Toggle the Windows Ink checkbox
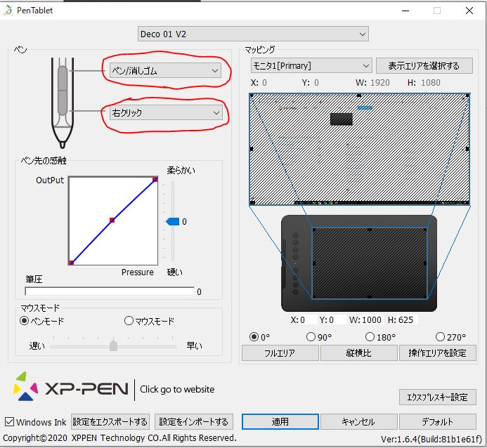 [10, 421]
